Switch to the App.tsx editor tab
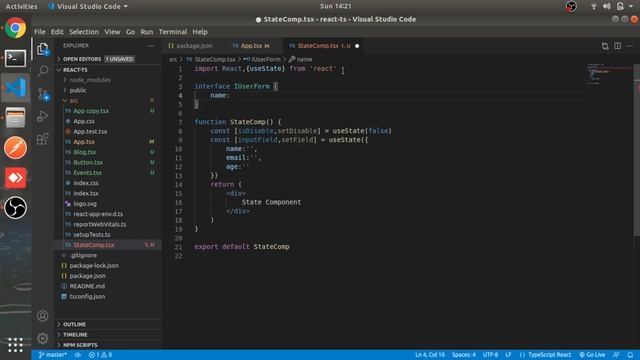 (x=251, y=46)
